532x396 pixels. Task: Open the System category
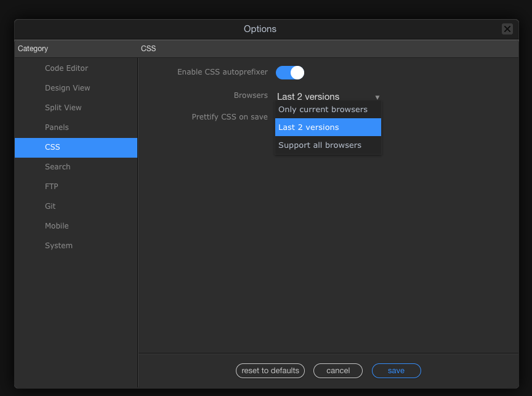point(58,246)
